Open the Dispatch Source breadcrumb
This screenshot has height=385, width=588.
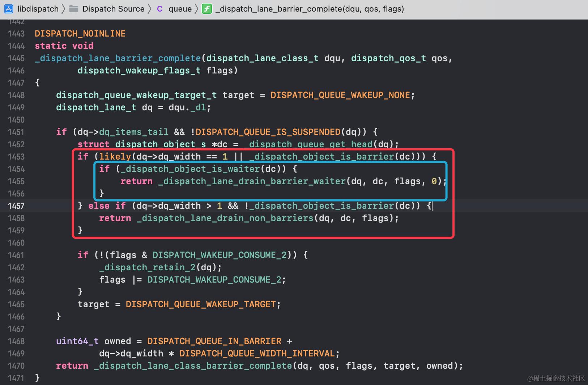pyautogui.click(x=113, y=9)
